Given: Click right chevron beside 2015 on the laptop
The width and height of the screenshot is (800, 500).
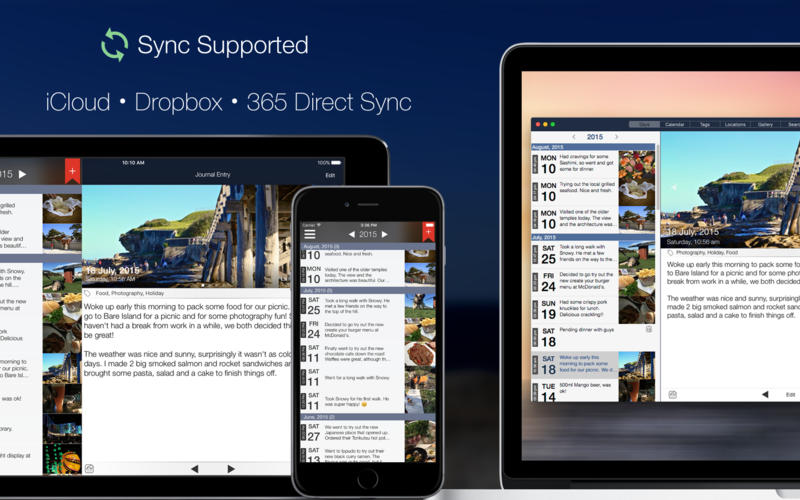Looking at the screenshot, I should click(x=616, y=137).
